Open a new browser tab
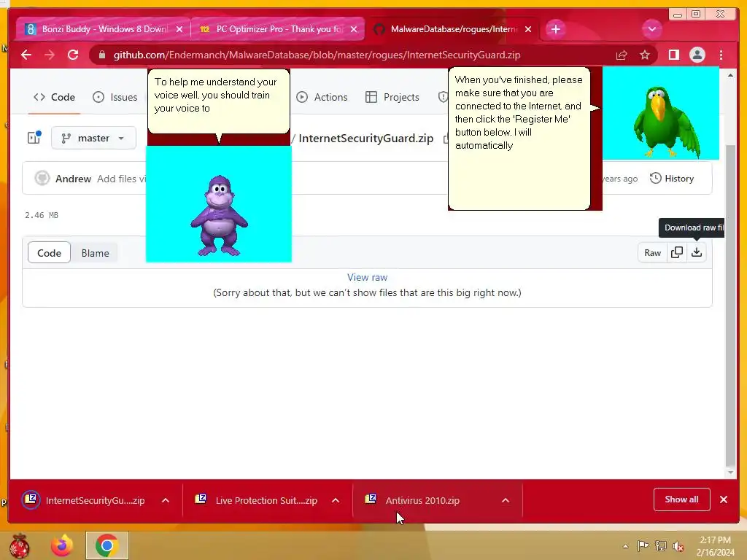 tap(555, 29)
